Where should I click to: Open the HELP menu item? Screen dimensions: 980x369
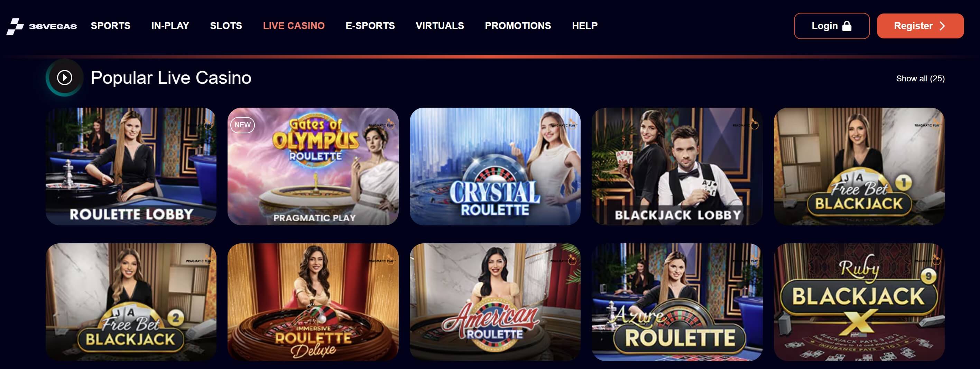point(585,26)
